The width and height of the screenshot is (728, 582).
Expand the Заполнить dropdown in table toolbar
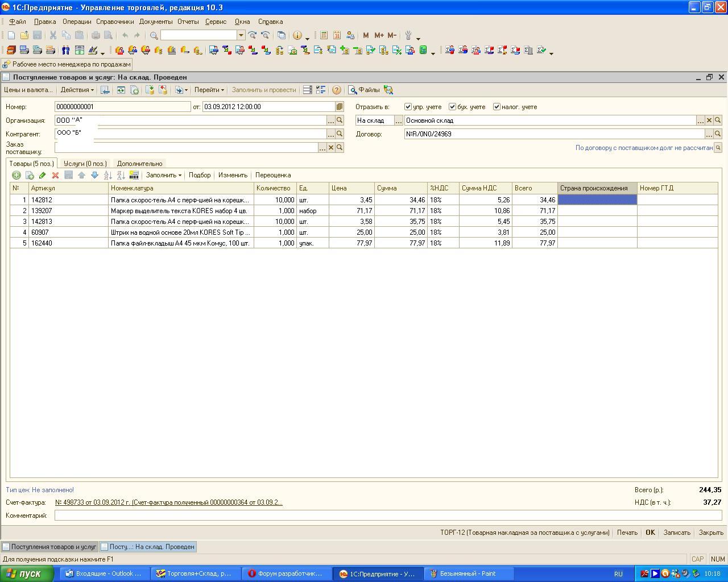[163, 175]
